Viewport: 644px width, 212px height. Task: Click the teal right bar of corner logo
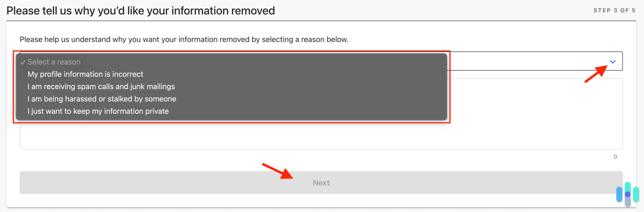coord(636,194)
